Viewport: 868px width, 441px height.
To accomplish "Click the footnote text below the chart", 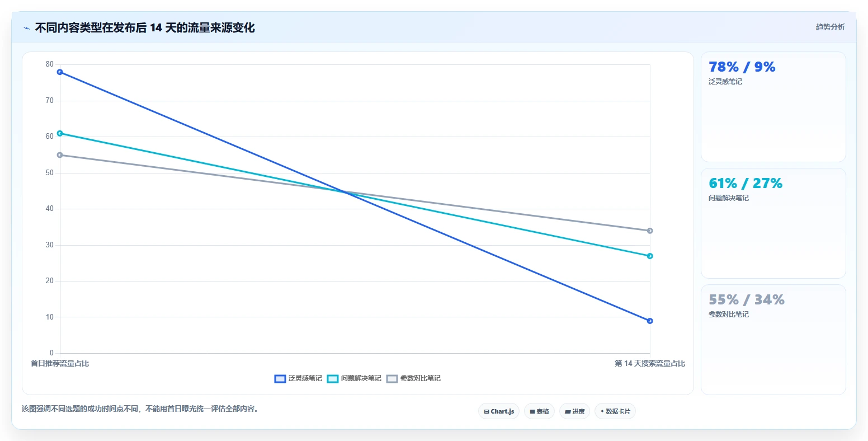I will tap(140, 409).
